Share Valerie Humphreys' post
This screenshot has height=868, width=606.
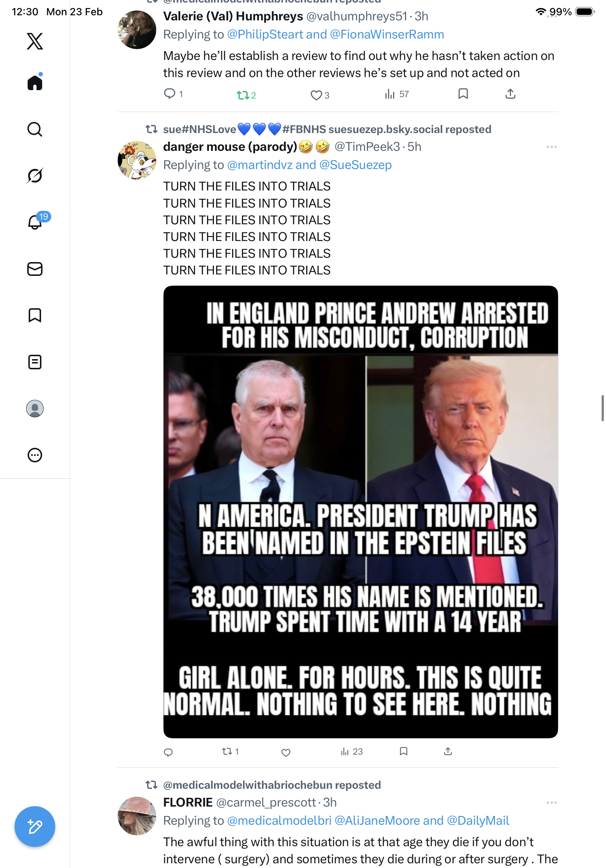pyautogui.click(x=510, y=94)
